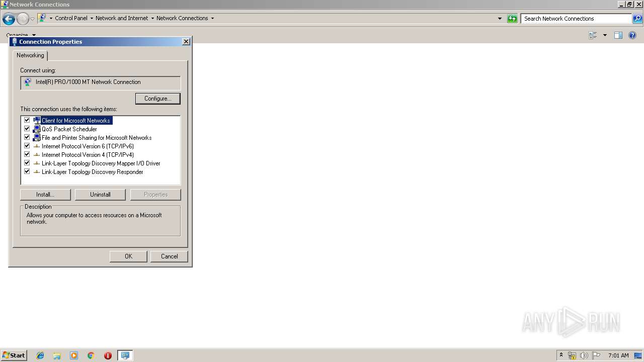Toggle Link-Layer Topology Discovery Responder checkbox
Screen dimensions: 644x362
click(27, 171)
